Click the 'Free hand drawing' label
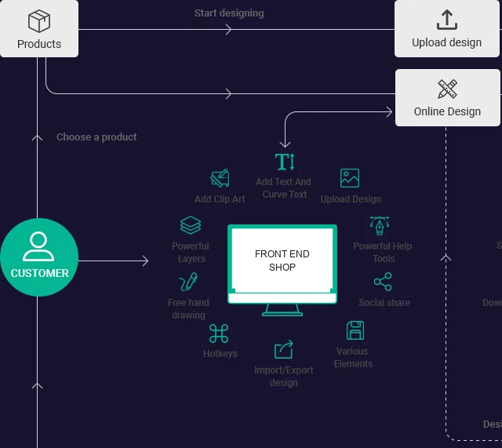The width and height of the screenshot is (502, 448). [188, 309]
